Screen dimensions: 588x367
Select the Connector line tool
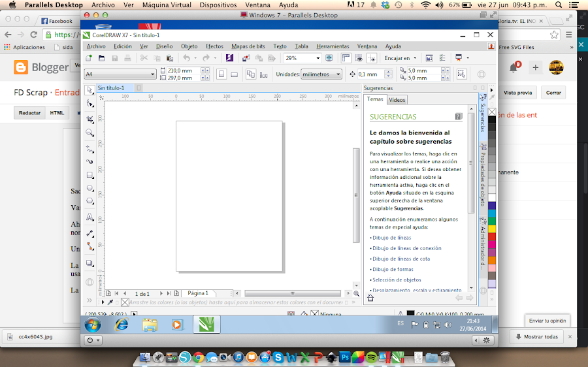[x=90, y=246]
